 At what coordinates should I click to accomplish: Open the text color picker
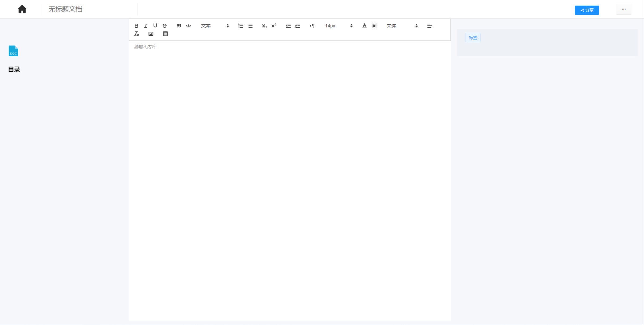[364, 26]
